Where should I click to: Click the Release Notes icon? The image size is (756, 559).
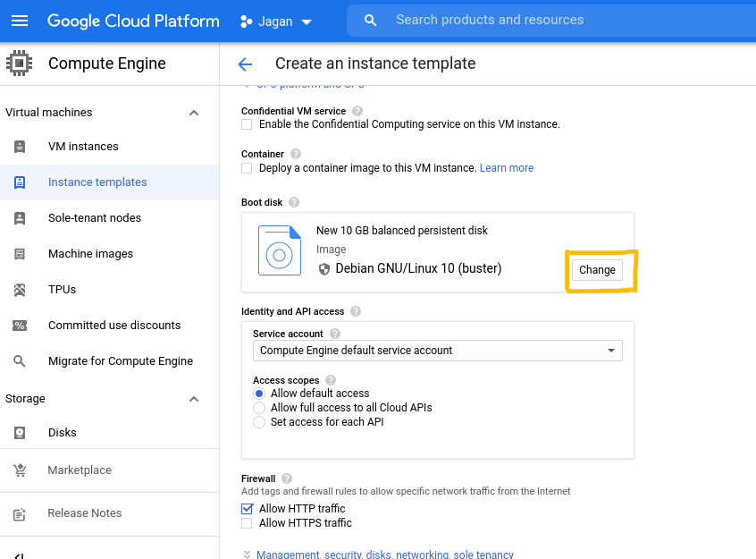[20, 514]
